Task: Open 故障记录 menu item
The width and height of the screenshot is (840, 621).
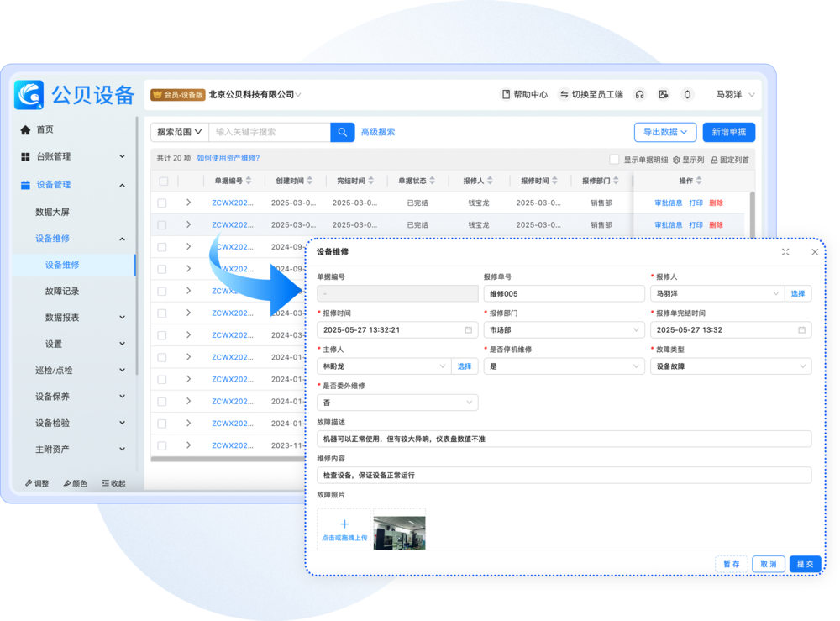Action: 62,292
